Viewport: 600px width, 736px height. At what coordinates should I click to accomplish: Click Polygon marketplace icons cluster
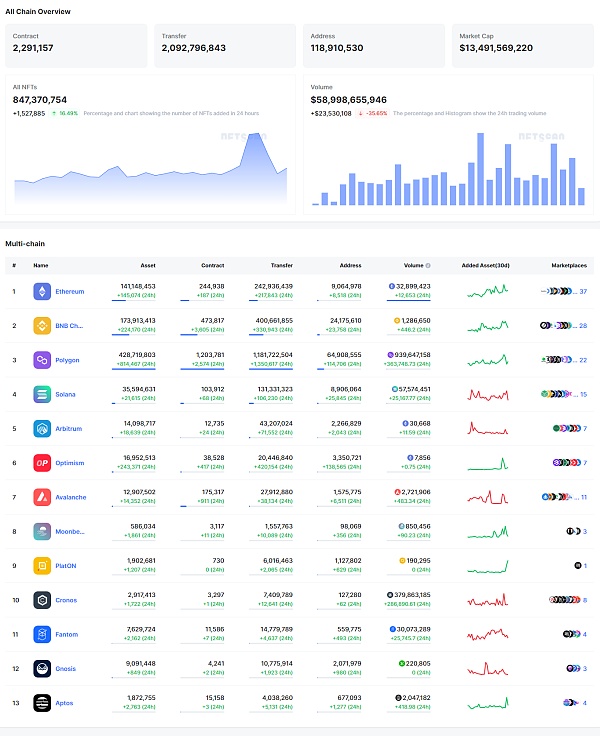click(x=556, y=360)
